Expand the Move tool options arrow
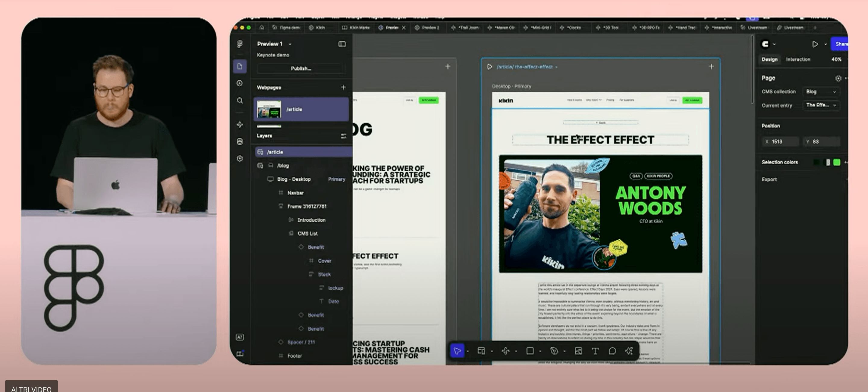This screenshot has height=392, width=868. [468, 352]
